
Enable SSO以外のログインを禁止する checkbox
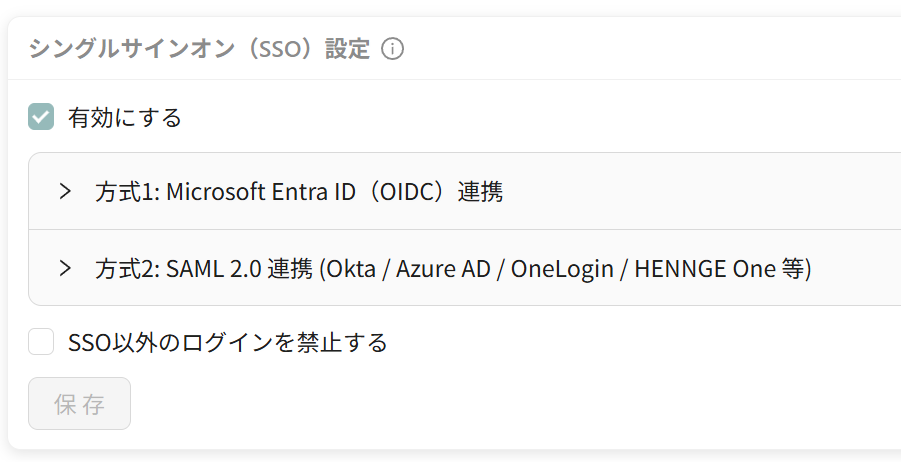click(41, 342)
